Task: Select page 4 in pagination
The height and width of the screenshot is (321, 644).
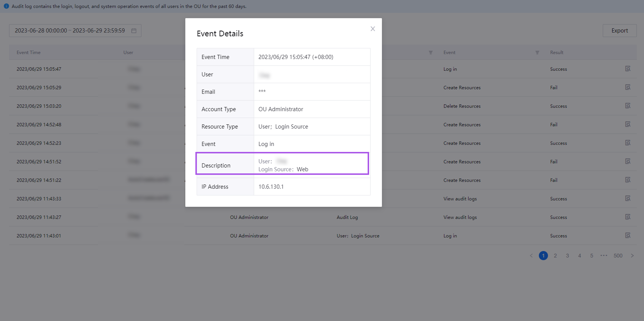Action: pos(579,256)
